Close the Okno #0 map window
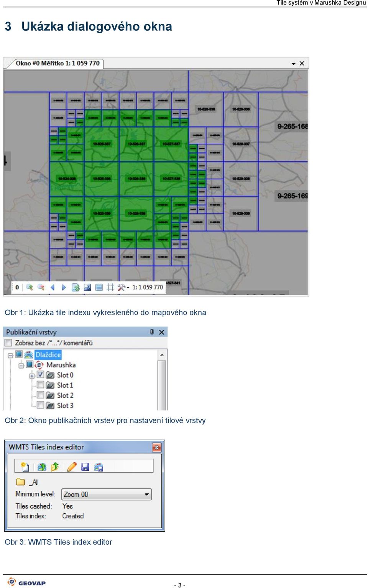The image size is (368, 588). point(302,63)
